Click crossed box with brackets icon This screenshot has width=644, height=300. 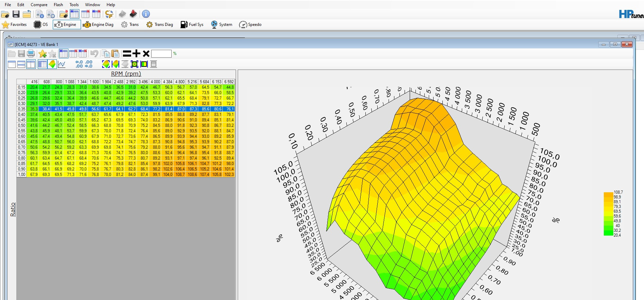pos(135,64)
